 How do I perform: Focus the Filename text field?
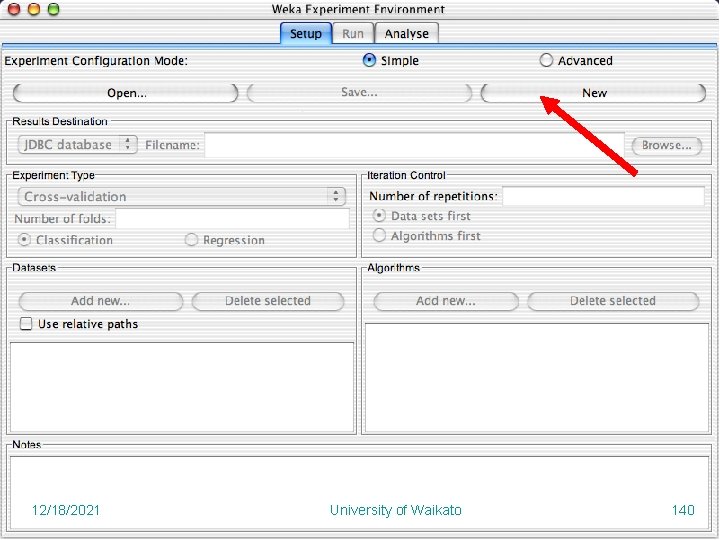point(414,145)
